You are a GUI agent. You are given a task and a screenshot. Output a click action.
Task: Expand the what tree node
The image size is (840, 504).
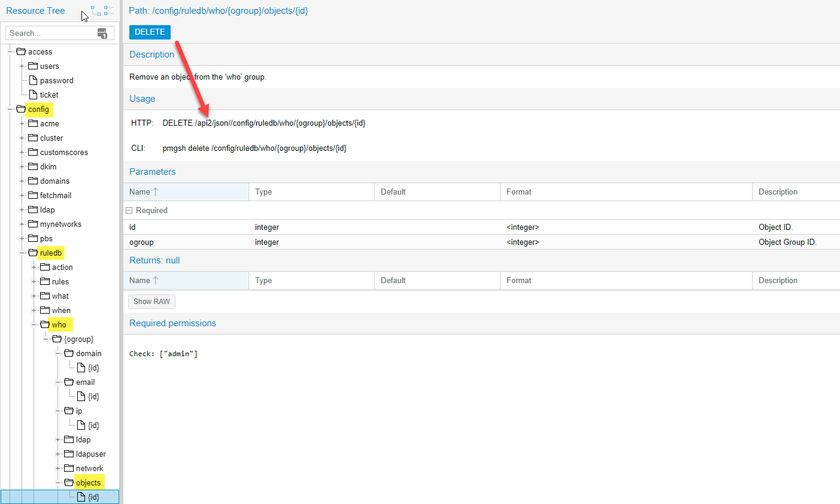point(34,296)
